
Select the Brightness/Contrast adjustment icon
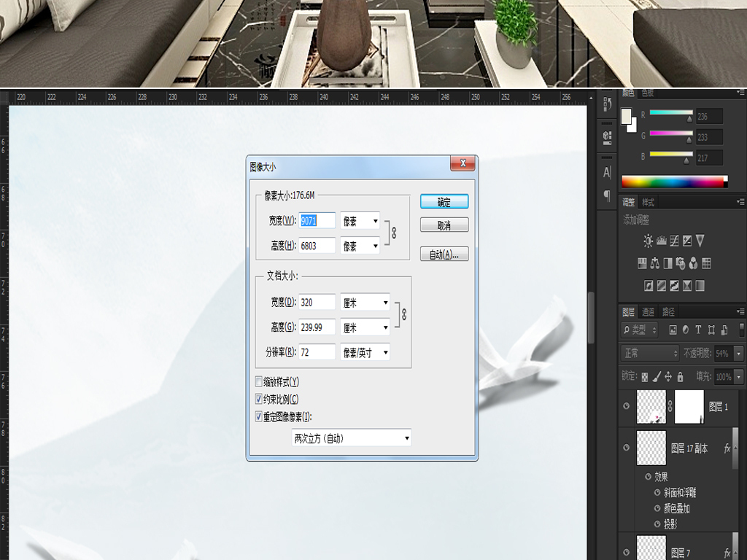click(x=647, y=241)
